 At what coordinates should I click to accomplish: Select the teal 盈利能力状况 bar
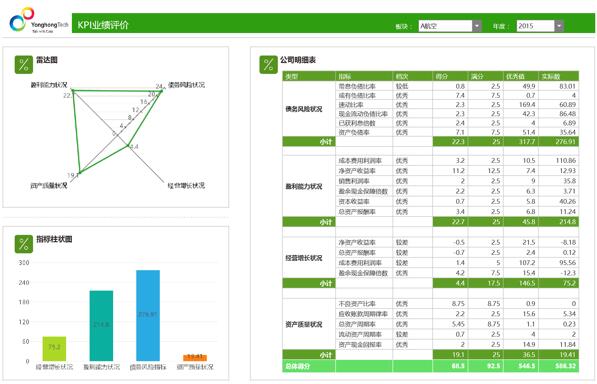(x=101, y=326)
